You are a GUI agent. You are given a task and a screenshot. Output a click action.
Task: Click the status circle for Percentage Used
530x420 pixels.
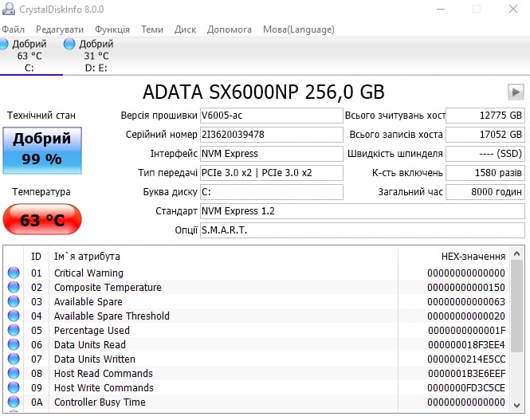click(14, 330)
